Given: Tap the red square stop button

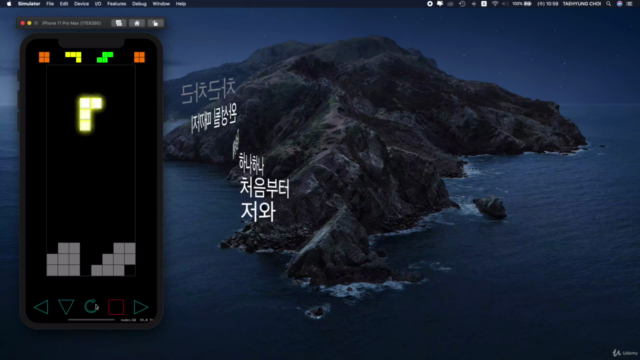Looking at the screenshot, I should [116, 307].
